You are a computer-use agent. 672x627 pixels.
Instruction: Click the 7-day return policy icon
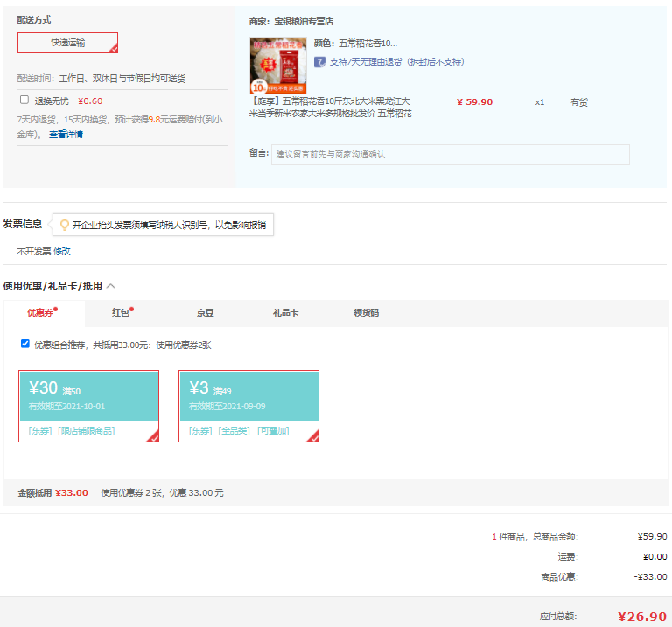319,62
